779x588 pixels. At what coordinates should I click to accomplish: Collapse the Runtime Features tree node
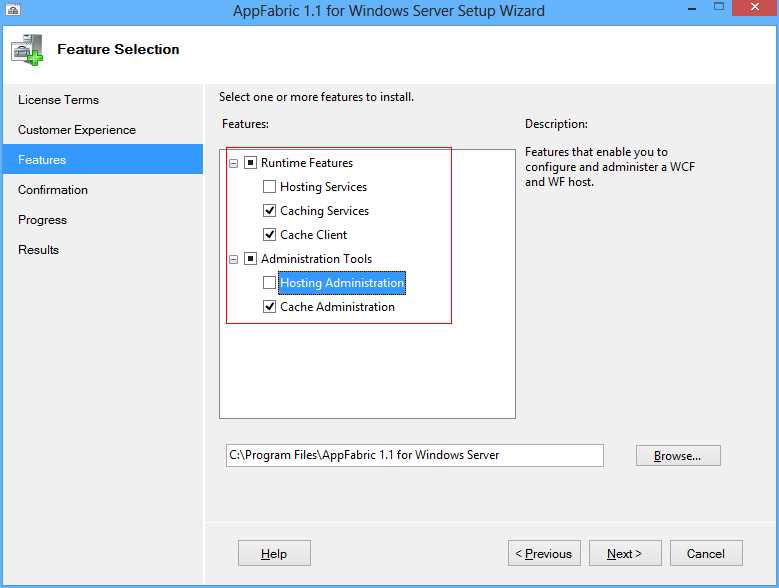pos(234,163)
